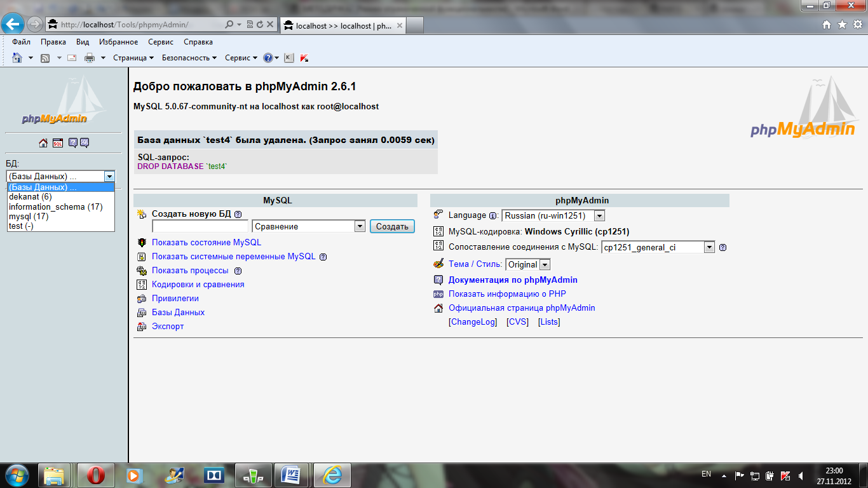This screenshot has height=488, width=868.
Task: Open the Тема / Стиль Original dropdown
Action: (x=528, y=264)
